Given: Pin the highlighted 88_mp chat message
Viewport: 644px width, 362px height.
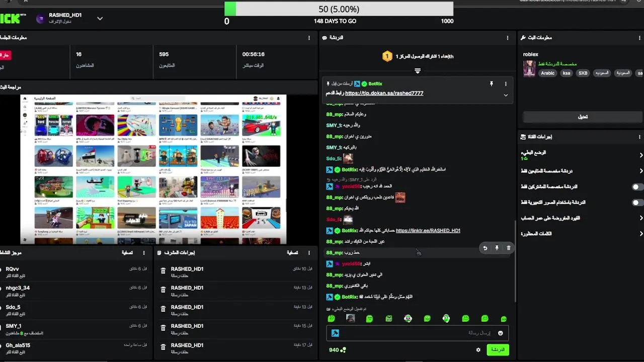Looking at the screenshot, I should point(497,248).
